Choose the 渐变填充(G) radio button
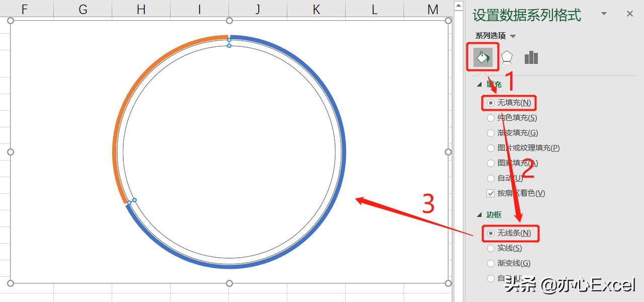Image resolution: width=644 pixels, height=302 pixels. tap(491, 133)
